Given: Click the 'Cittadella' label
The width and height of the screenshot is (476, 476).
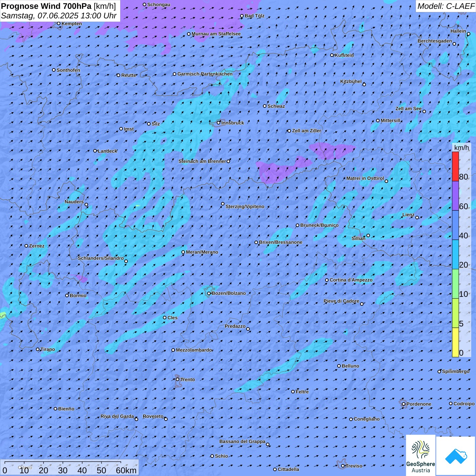Looking at the screenshot, I should 289,469.
